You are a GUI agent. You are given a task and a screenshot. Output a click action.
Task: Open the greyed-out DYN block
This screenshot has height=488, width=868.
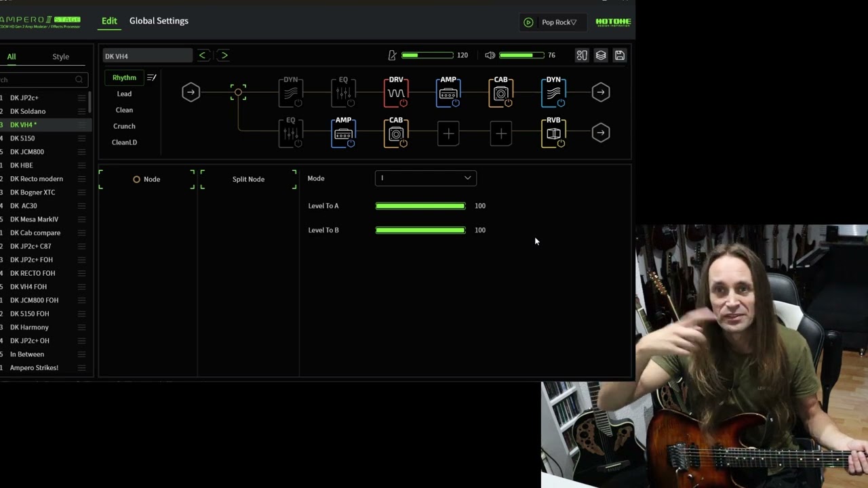pyautogui.click(x=290, y=92)
